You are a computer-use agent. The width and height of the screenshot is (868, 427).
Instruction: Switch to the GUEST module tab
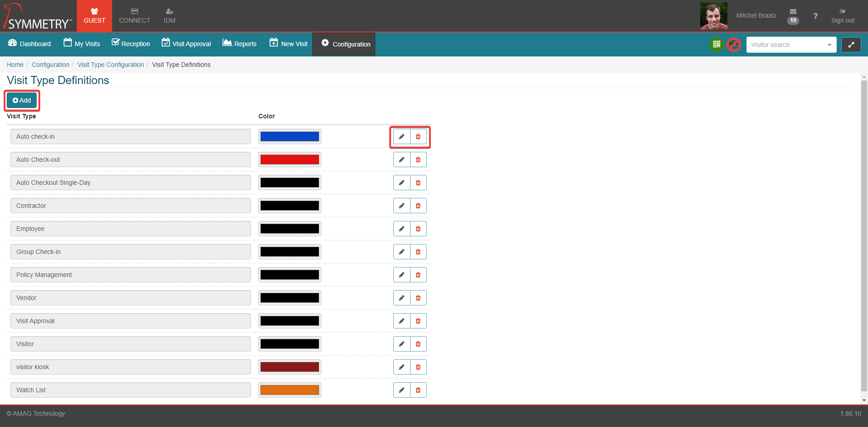(94, 16)
